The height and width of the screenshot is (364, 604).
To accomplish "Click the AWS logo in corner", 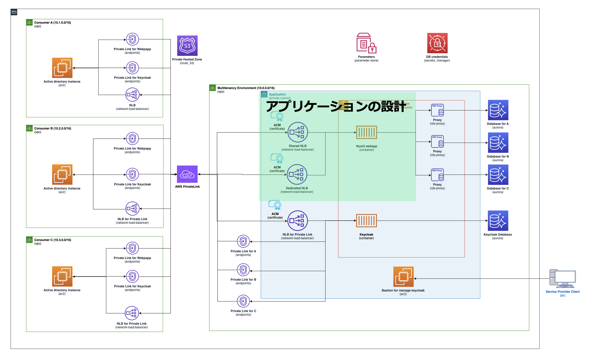I will pyautogui.click(x=14, y=12).
